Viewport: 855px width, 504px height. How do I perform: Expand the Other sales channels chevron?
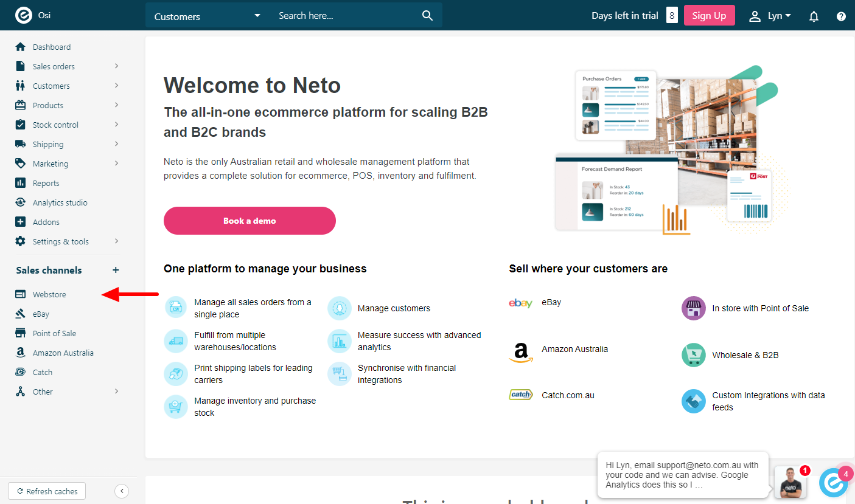(116, 391)
